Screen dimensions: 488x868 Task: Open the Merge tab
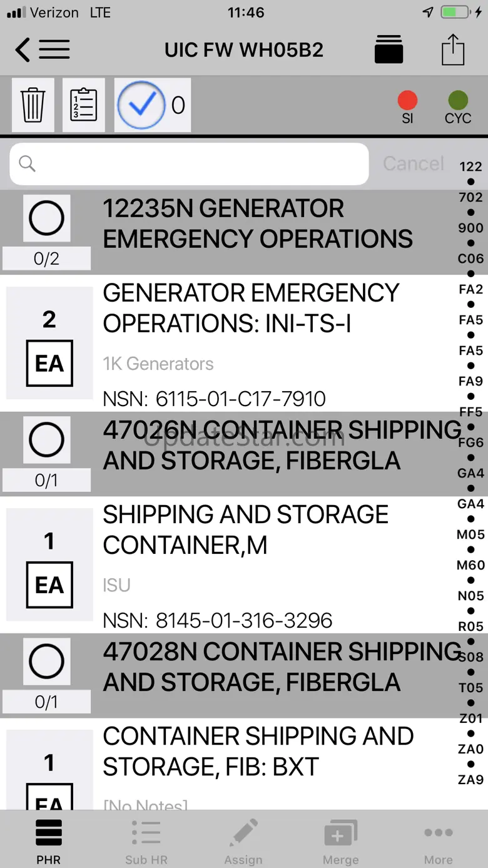pos(341,842)
